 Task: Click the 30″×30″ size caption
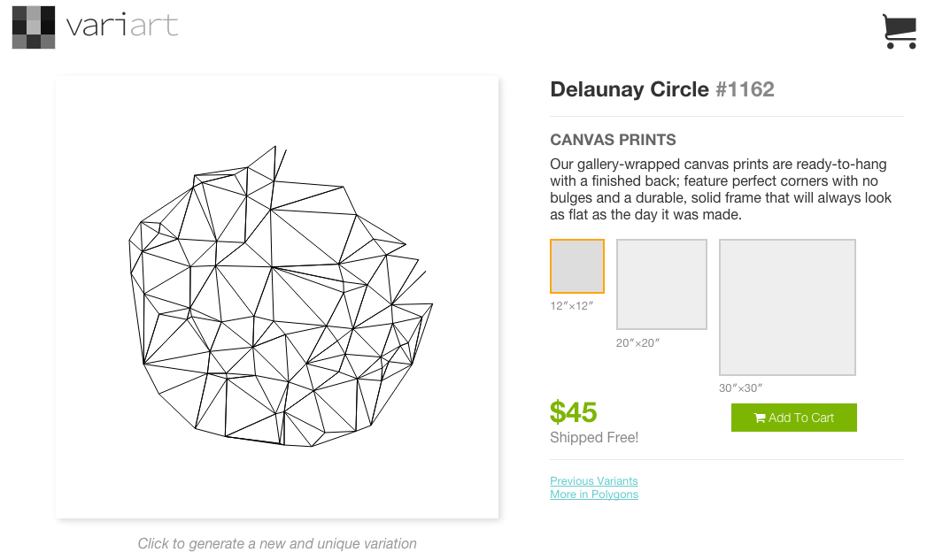coord(740,388)
